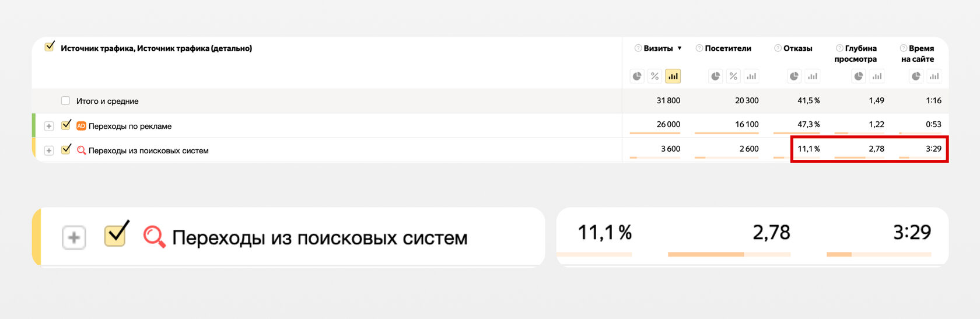Expand Переходы из поисковых систем table row
The image size is (980, 319).
pyautogui.click(x=49, y=150)
